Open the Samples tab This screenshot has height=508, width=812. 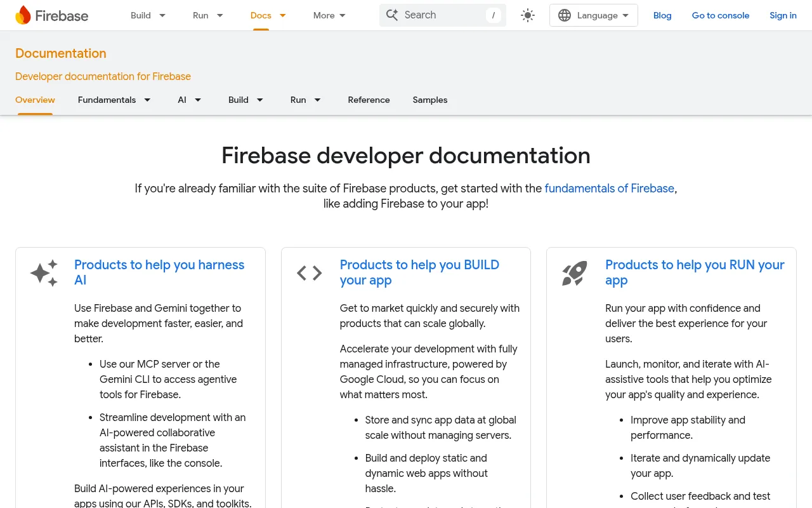(430, 100)
